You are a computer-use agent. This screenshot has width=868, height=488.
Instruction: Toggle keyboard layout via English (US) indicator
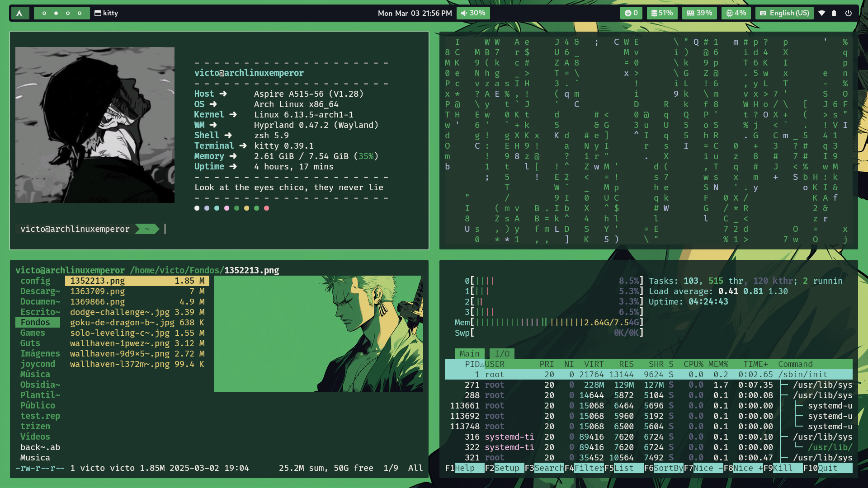784,13
